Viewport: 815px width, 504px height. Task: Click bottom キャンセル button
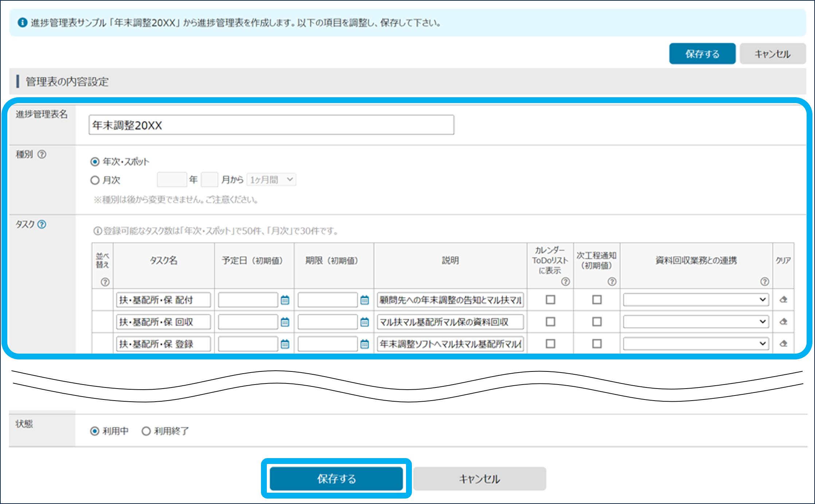coord(479,479)
